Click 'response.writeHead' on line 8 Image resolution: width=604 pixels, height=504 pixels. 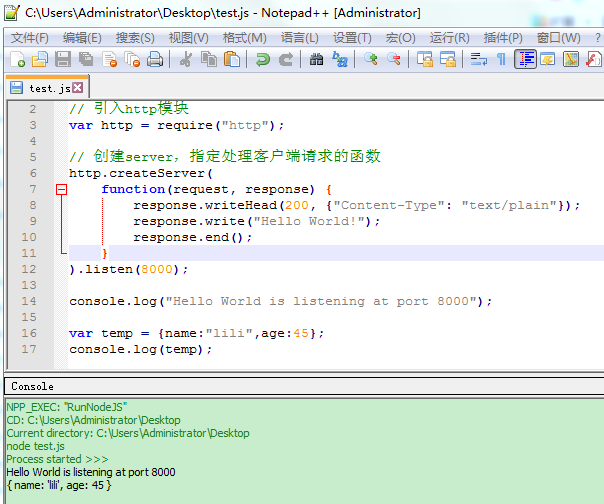[205, 205]
